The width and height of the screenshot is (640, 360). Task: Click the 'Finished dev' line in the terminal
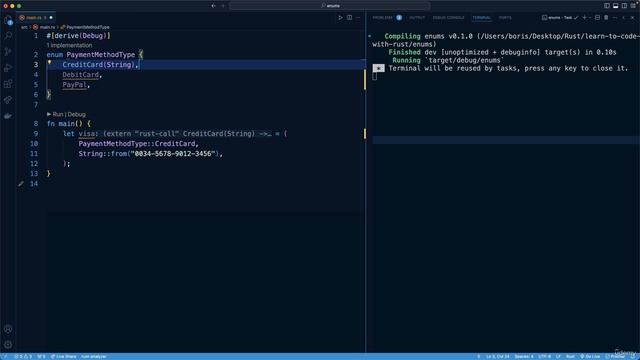pyautogui.click(x=502, y=52)
